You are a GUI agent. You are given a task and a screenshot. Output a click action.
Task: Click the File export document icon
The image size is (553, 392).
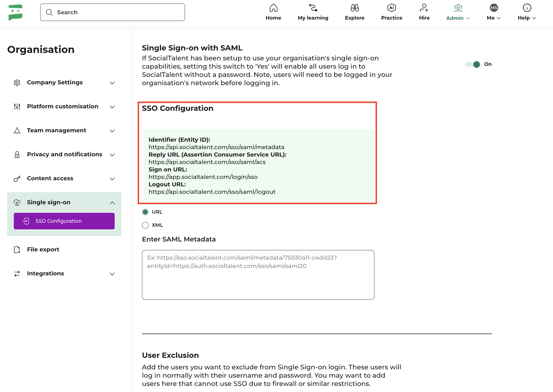[17, 250]
